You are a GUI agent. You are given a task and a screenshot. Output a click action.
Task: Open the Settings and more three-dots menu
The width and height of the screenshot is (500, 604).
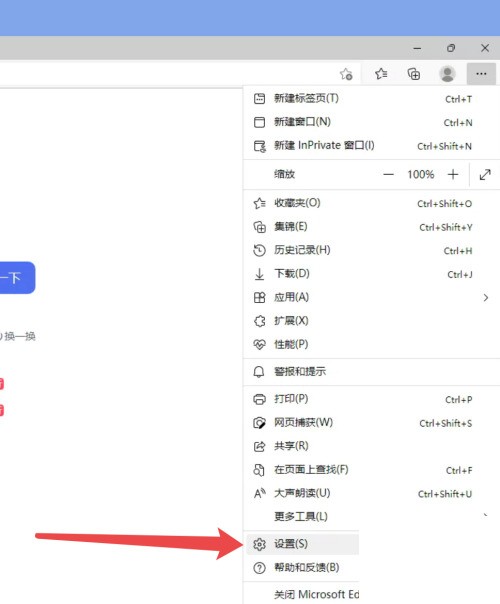pos(481,74)
